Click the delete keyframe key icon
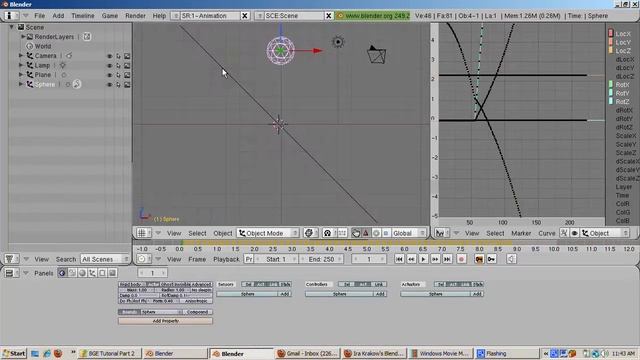Viewport: 640px width, 360px height. coord(491,259)
